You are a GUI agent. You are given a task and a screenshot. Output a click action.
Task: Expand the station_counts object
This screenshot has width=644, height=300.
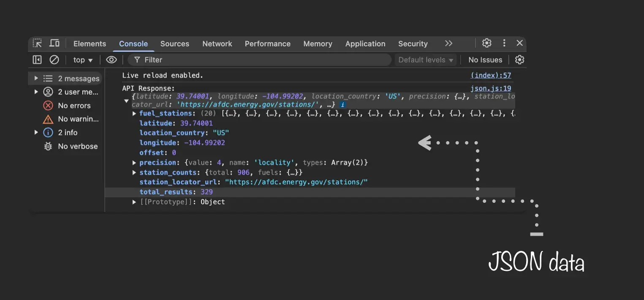[134, 172]
